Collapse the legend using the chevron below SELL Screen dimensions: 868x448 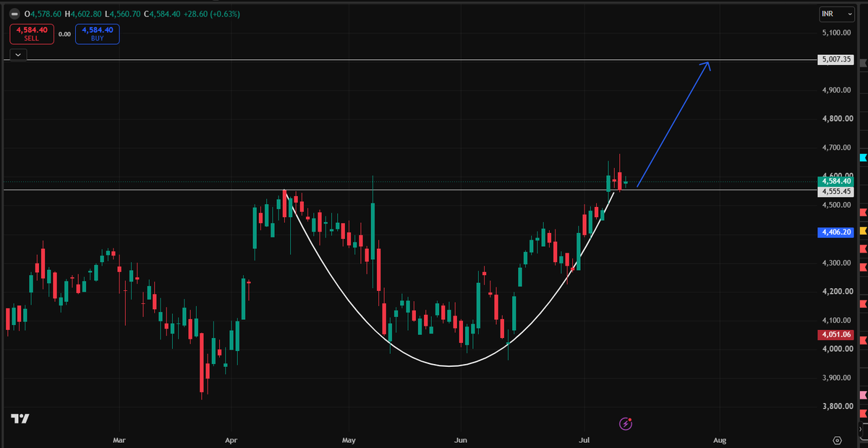(x=18, y=54)
